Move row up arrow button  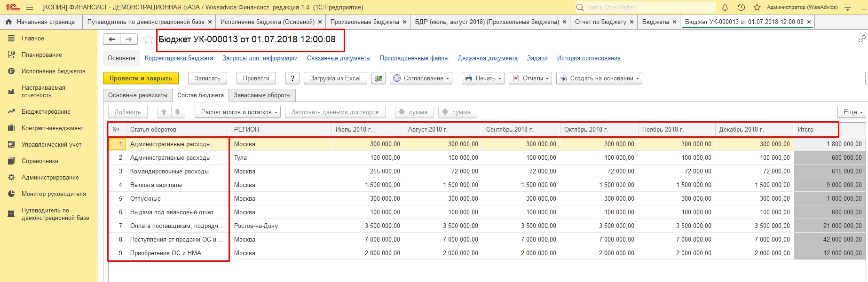164,112
